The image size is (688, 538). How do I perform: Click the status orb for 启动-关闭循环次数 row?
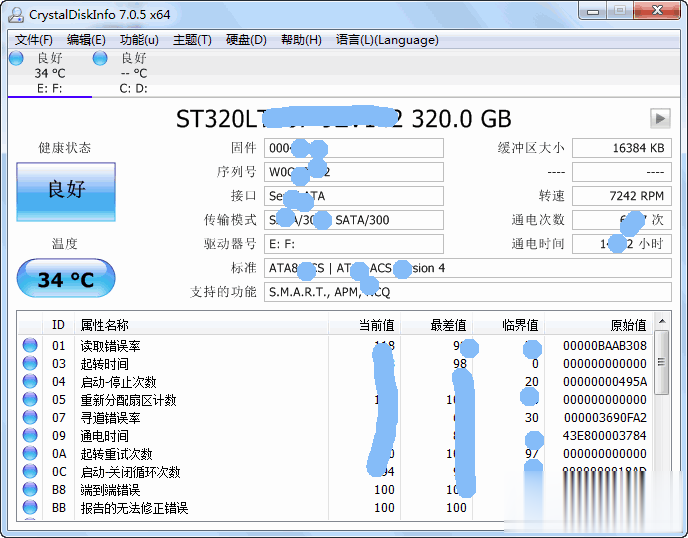[30, 471]
